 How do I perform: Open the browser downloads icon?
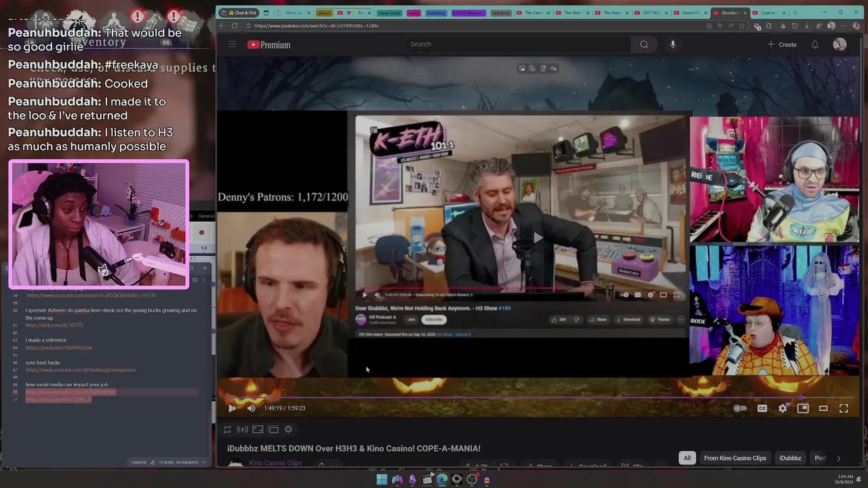[806, 26]
